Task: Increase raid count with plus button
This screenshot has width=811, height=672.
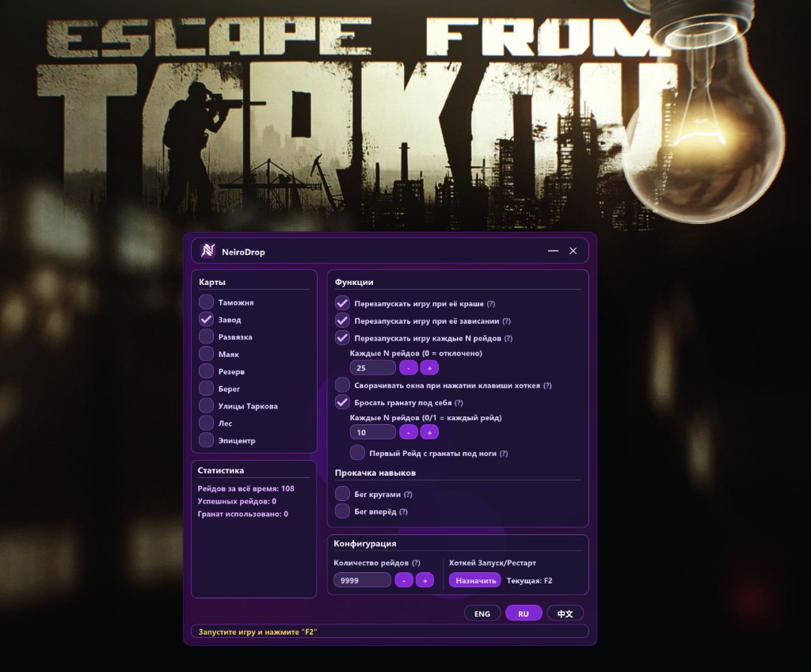Action: [x=425, y=580]
